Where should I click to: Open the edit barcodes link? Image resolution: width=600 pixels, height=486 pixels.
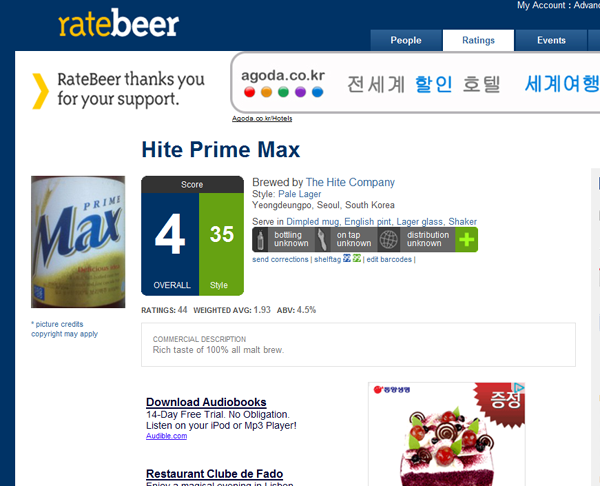point(389,259)
